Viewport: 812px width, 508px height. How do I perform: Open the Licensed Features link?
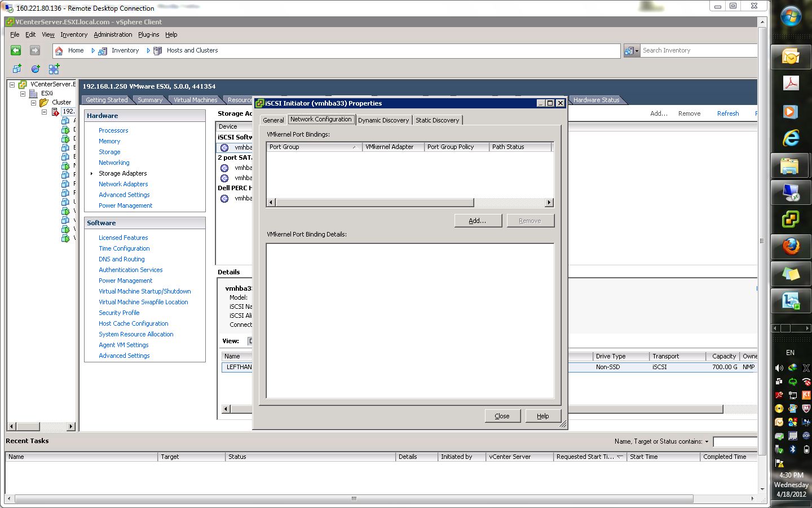tap(123, 238)
